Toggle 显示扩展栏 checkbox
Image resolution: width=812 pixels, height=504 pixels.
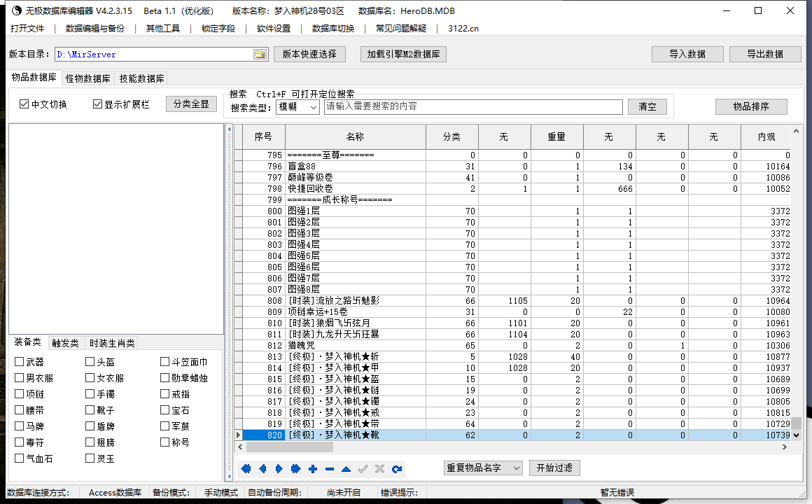point(97,104)
